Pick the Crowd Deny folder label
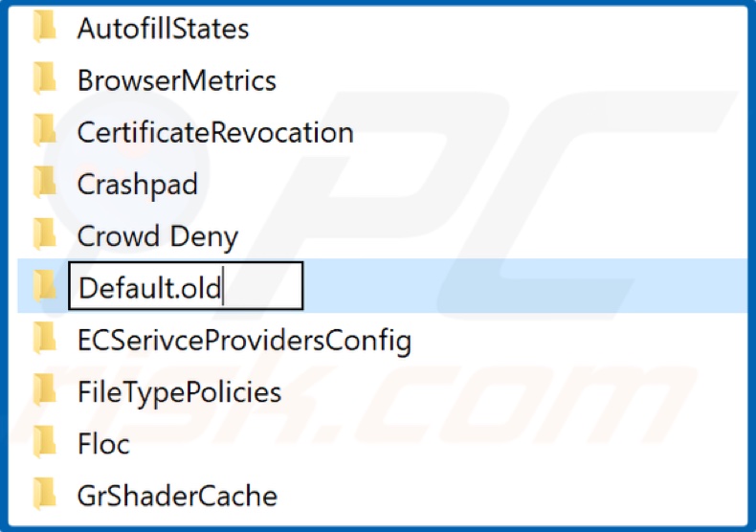This screenshot has width=756, height=532. tap(158, 237)
